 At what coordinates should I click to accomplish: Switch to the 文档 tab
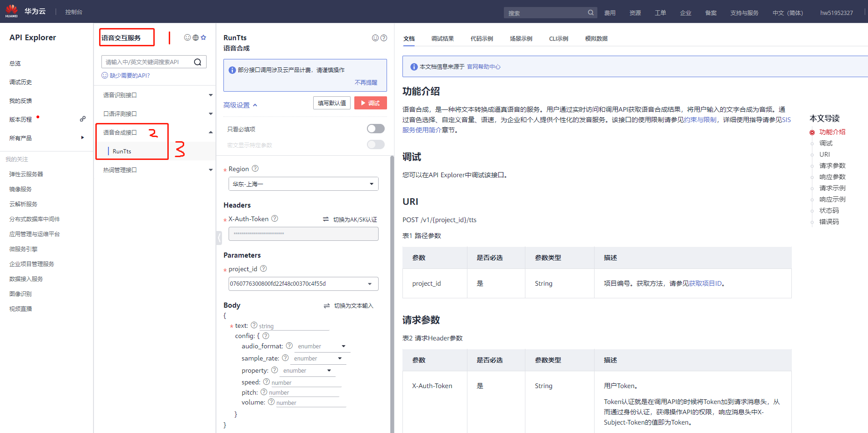[409, 39]
